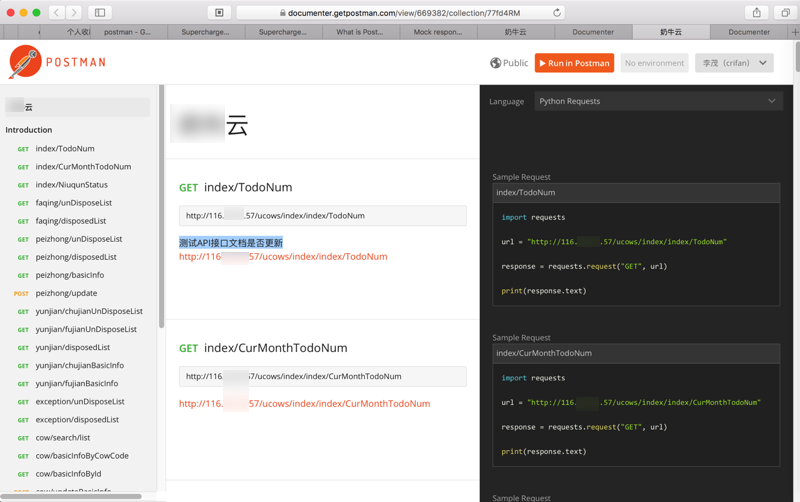
Task: Open the No environment dropdown
Action: click(x=654, y=63)
